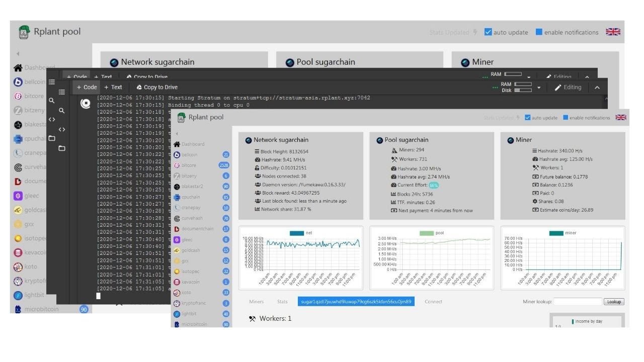Collapse sidebar arrow in front Rplant window
644x362 pixels.
tap(176, 134)
